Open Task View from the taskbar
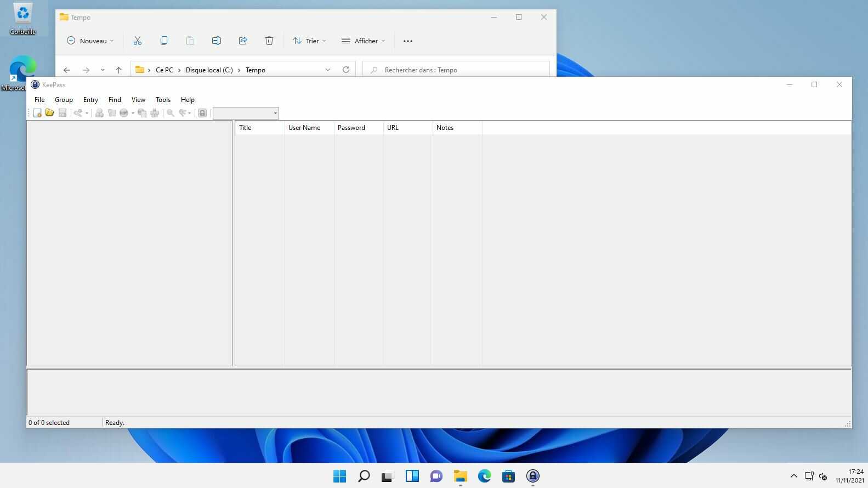Image resolution: width=868 pixels, height=488 pixels. (x=388, y=476)
